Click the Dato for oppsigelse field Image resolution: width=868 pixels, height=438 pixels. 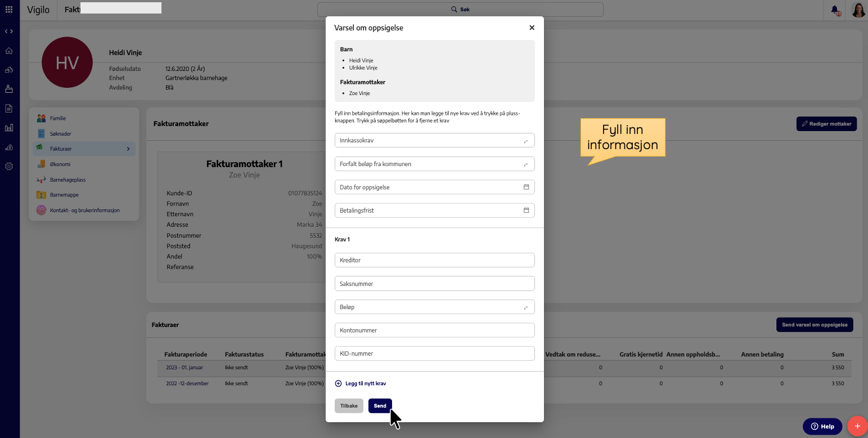pyautogui.click(x=434, y=187)
